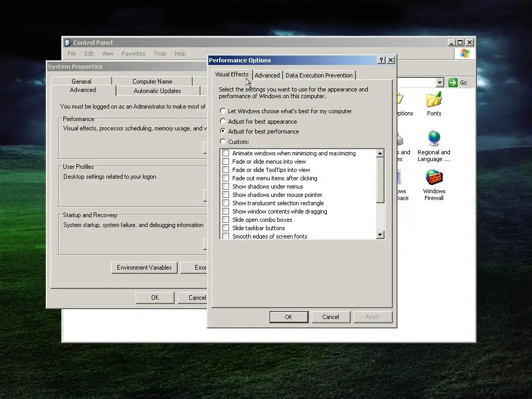Image resolution: width=532 pixels, height=399 pixels.
Task: Switch to Advanced tab in Performance Options
Action: (x=267, y=75)
